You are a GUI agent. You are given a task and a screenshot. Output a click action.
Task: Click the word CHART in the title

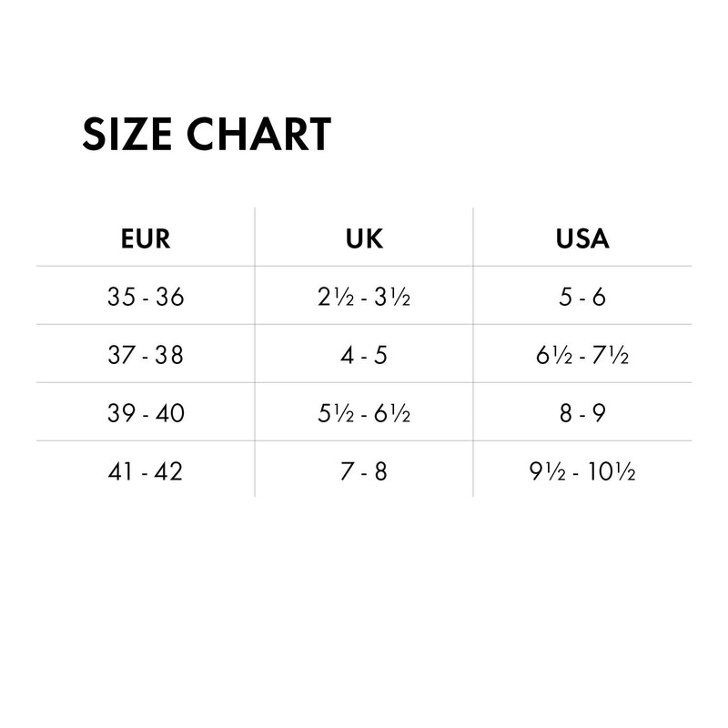click(261, 135)
